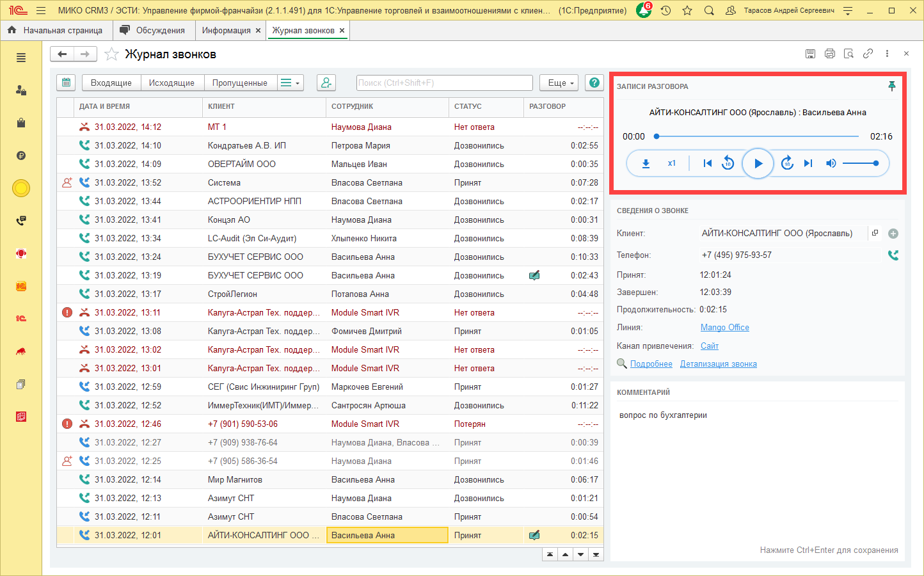Dial client phone with green handset
Screen dimensions: 924x576
[x=893, y=255]
